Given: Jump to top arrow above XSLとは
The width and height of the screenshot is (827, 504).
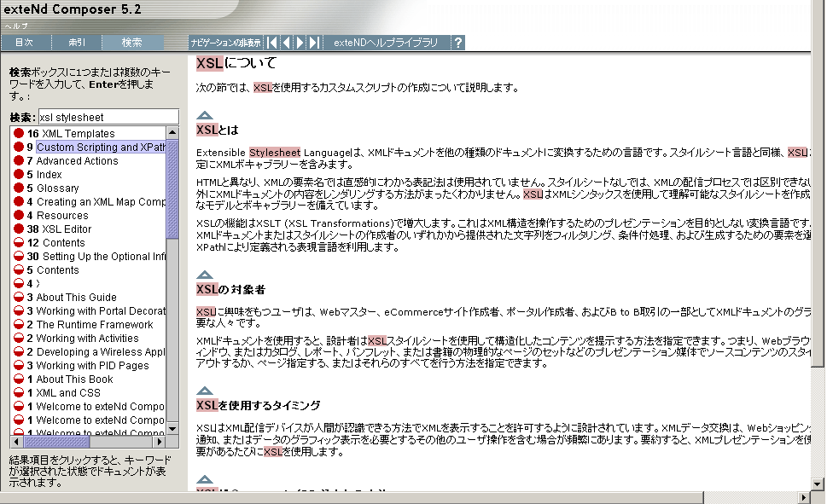Looking at the screenshot, I should [x=205, y=115].
